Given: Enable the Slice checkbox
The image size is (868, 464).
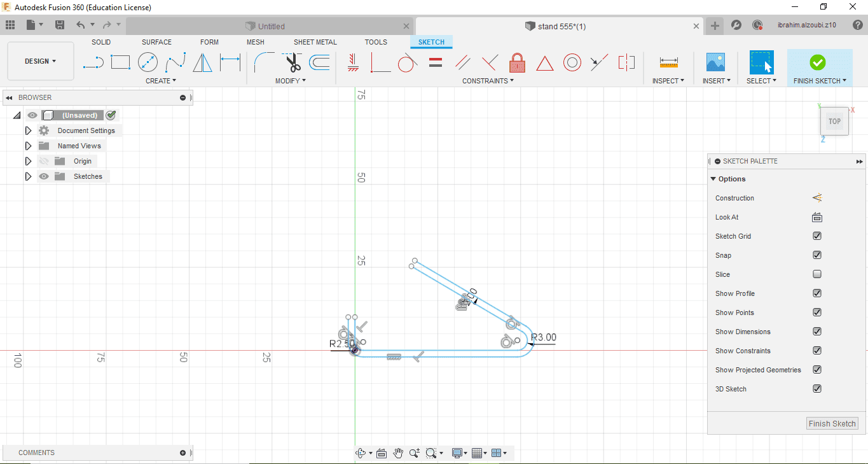Looking at the screenshot, I should [817, 274].
